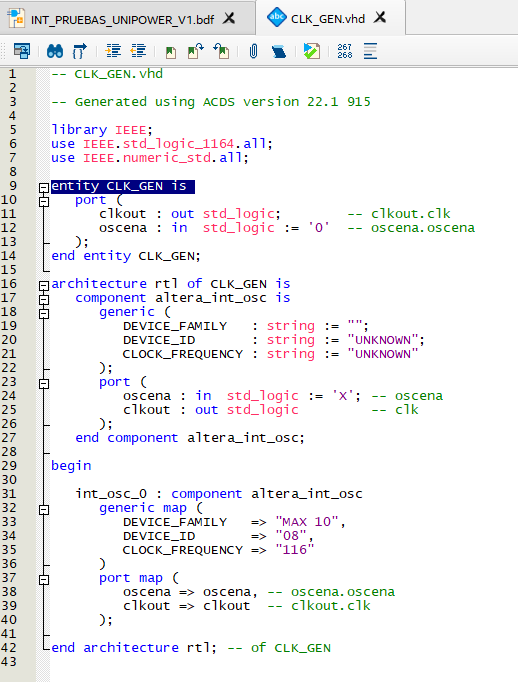
Task: Click the text lines icon at the toolbar end
Action: (370, 51)
